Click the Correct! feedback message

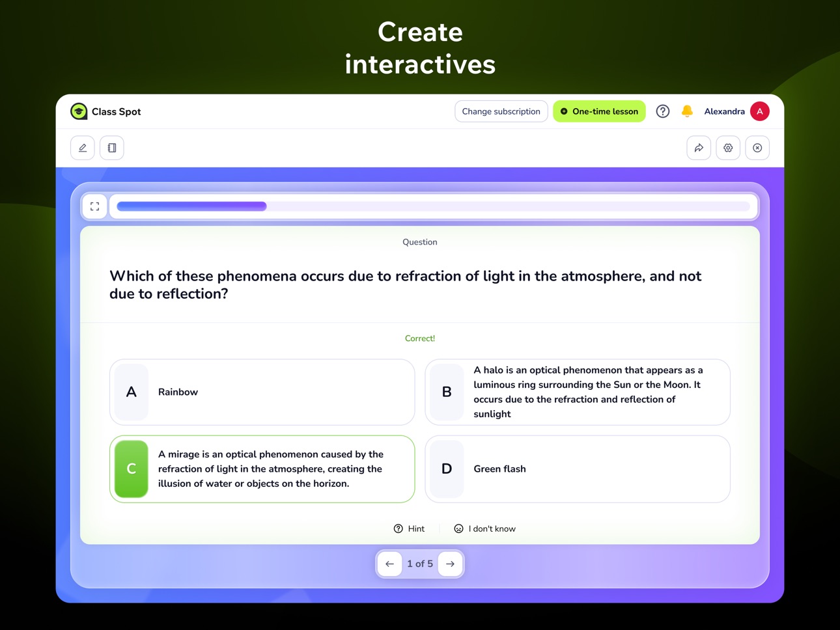click(420, 338)
